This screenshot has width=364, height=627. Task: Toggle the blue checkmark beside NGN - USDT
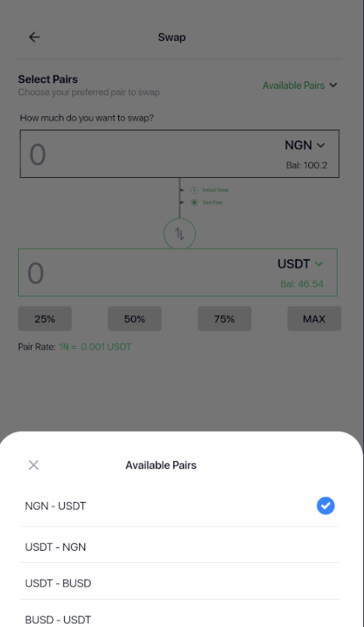click(x=326, y=506)
